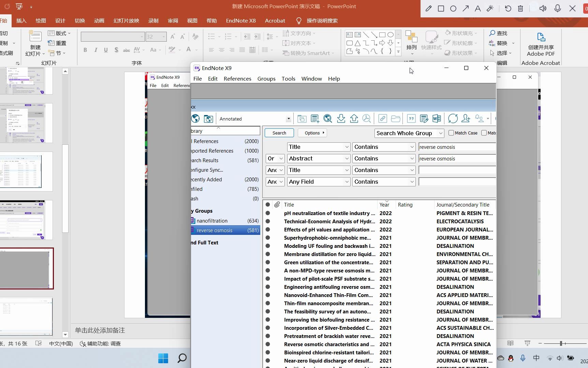Select the text tool in annotation bar
Image resolution: width=588 pixels, height=368 pixels.
[x=478, y=9]
